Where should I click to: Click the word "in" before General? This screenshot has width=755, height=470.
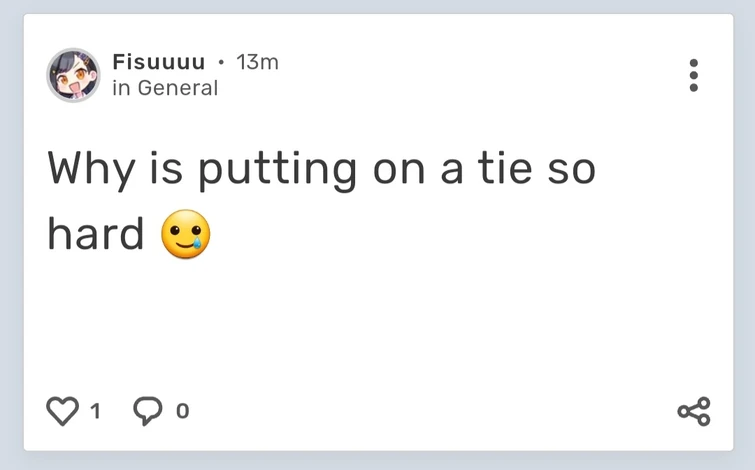coord(121,88)
